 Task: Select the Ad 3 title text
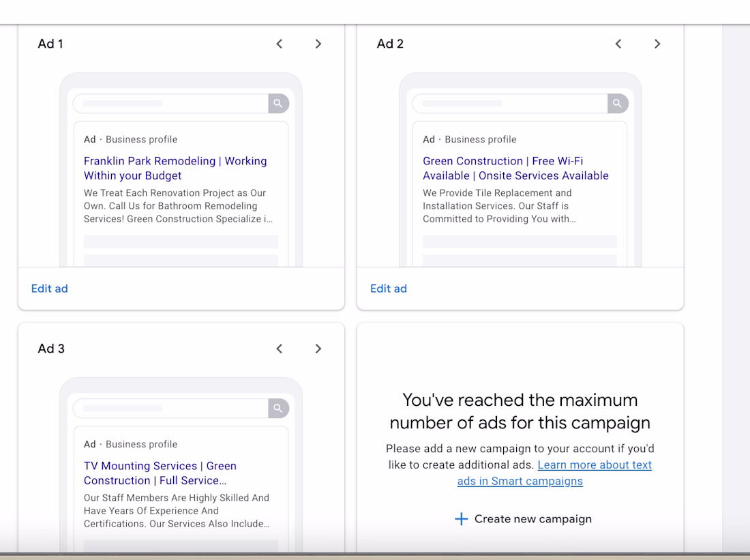51,349
